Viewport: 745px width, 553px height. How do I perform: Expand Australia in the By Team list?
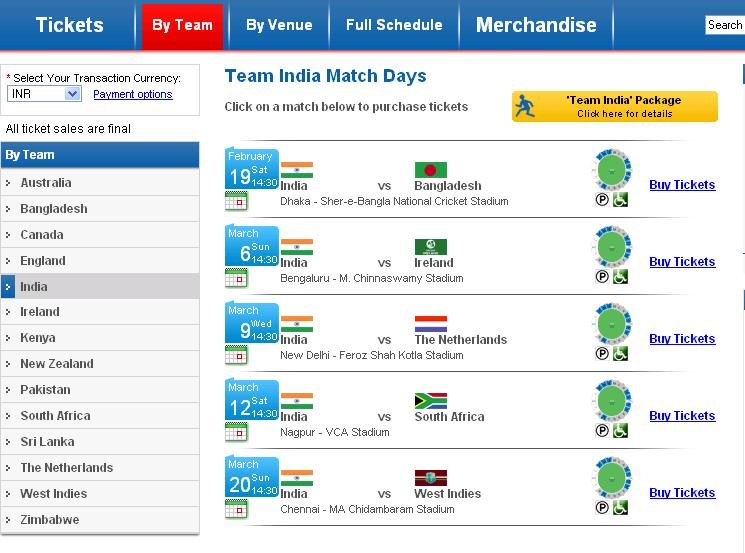pyautogui.click(x=45, y=183)
